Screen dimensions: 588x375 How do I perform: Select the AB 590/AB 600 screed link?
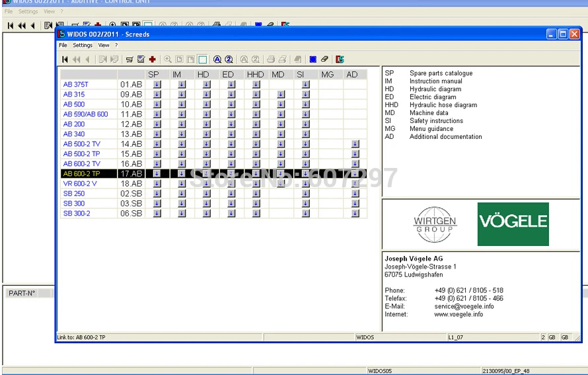pyautogui.click(x=85, y=114)
